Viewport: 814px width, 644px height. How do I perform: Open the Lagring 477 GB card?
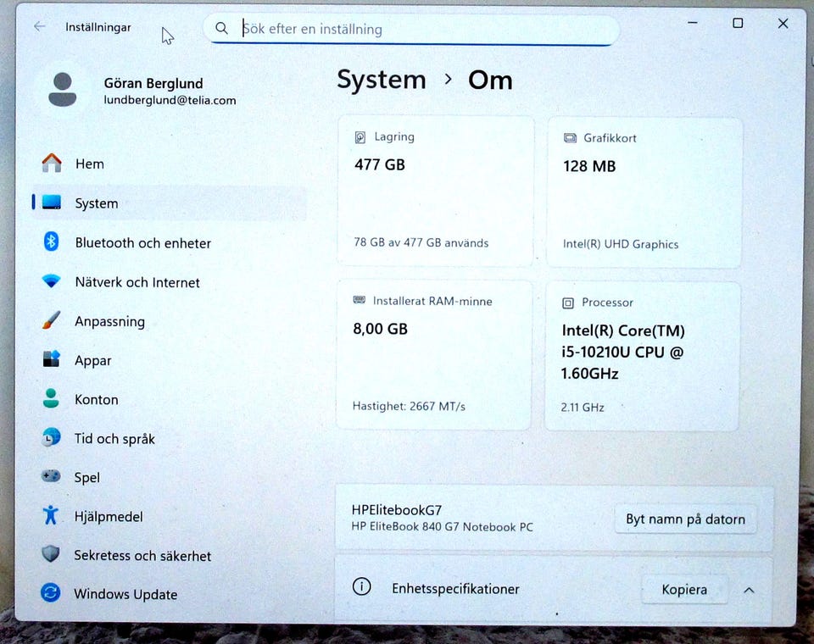436,191
